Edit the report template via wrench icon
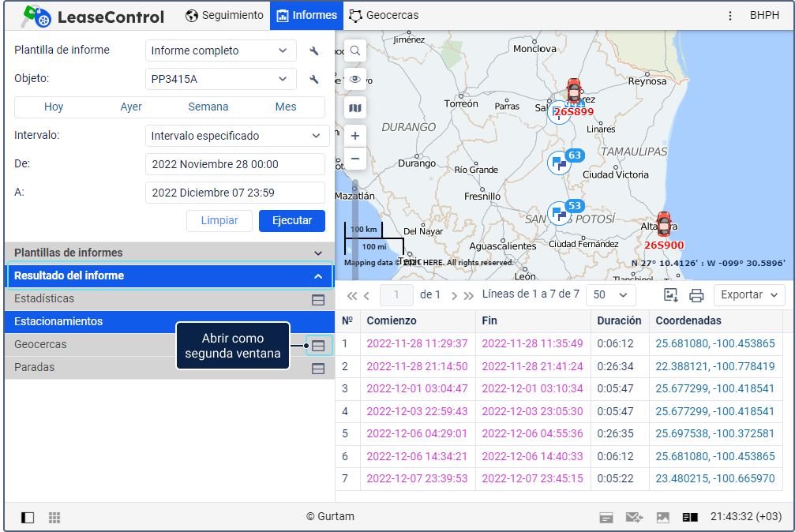This screenshot has width=795, height=532. click(314, 51)
